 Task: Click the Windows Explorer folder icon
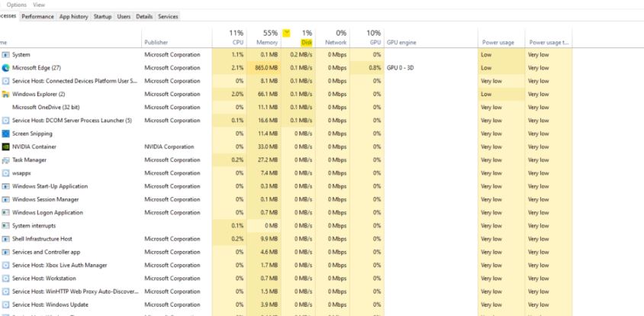[5, 94]
